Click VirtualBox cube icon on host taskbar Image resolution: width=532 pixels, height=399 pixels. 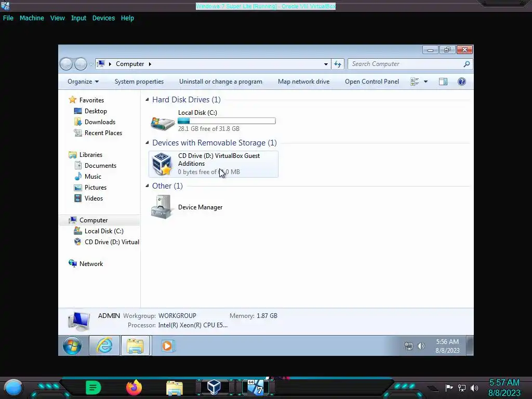(x=214, y=387)
